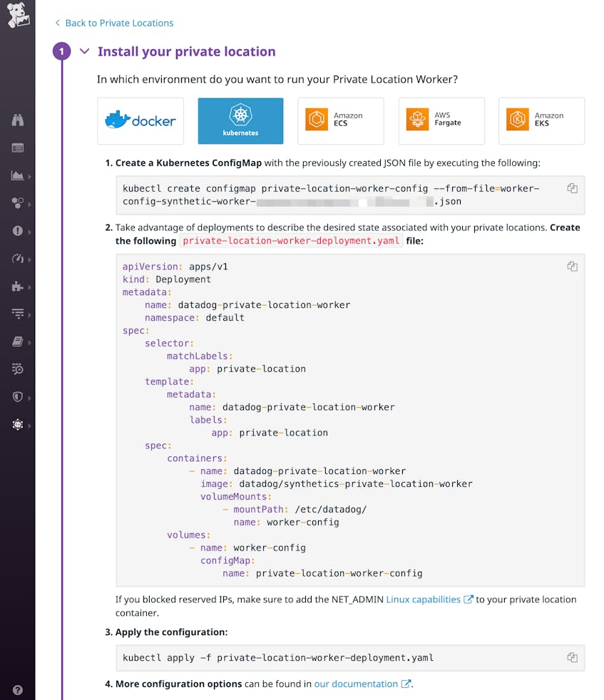Image resolution: width=604 pixels, height=700 pixels.
Task: Click the kubectl create configmap command text
Action: point(331,195)
